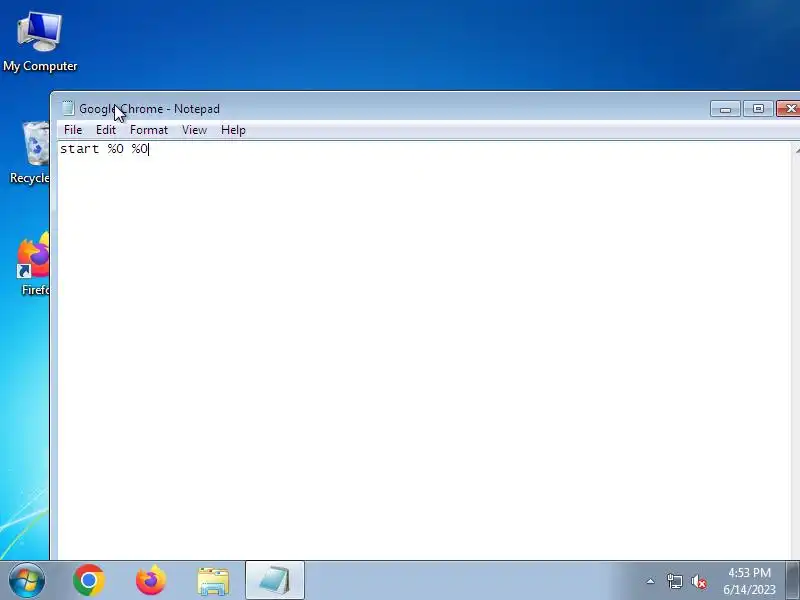This screenshot has height=600, width=800.
Task: Open the network status tray icon
Action: (x=674, y=581)
